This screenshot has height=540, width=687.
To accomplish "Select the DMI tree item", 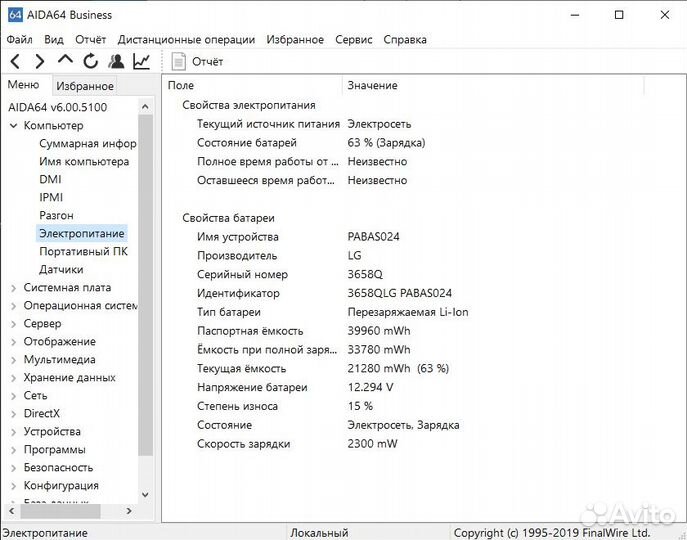I will pos(50,180).
